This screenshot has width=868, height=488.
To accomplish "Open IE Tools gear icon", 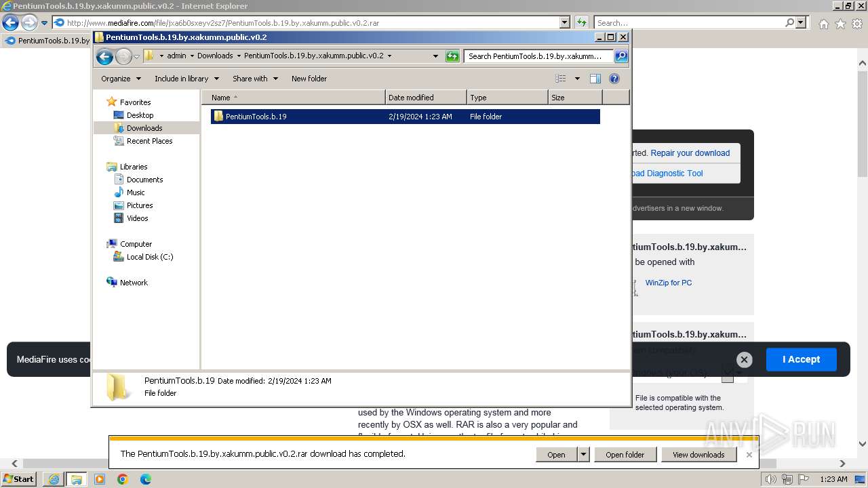I will coord(857,24).
